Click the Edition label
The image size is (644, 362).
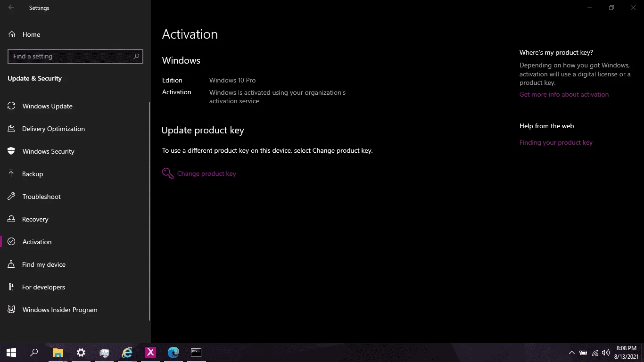pos(172,80)
